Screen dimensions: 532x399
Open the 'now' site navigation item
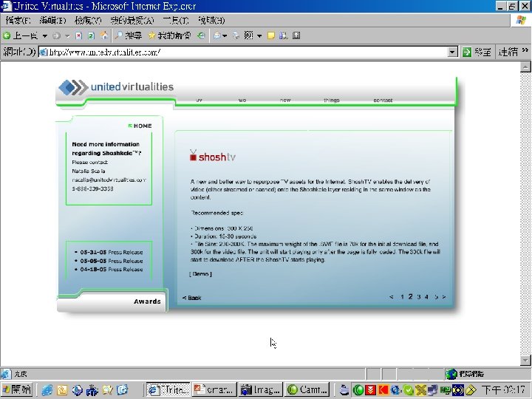[285, 100]
